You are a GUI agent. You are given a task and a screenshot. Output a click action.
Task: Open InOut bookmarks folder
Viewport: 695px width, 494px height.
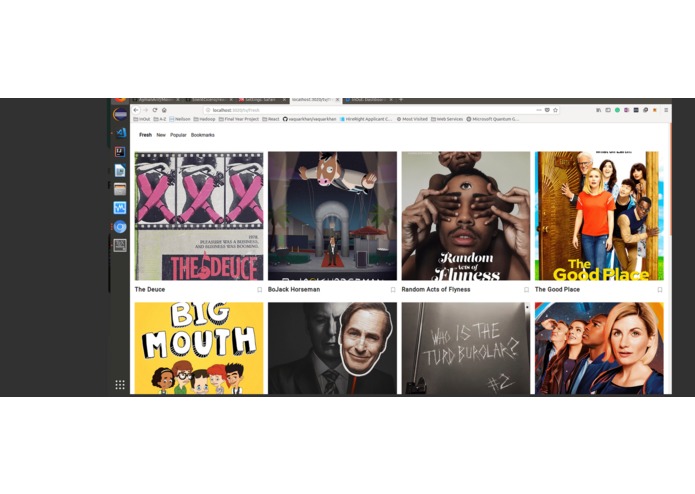pyautogui.click(x=142, y=119)
